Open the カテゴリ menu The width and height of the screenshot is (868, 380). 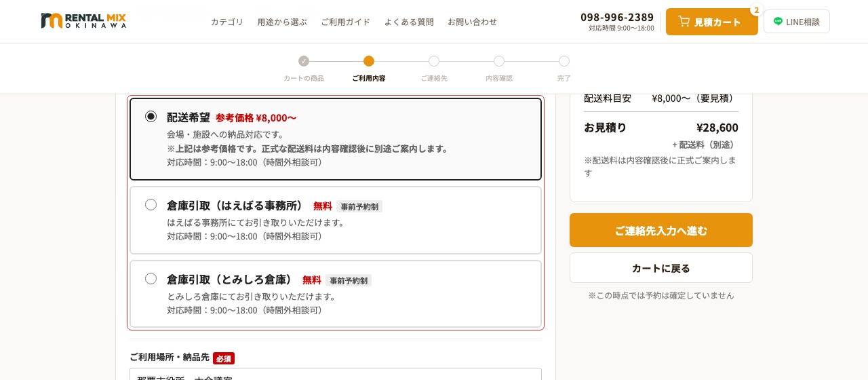226,22
